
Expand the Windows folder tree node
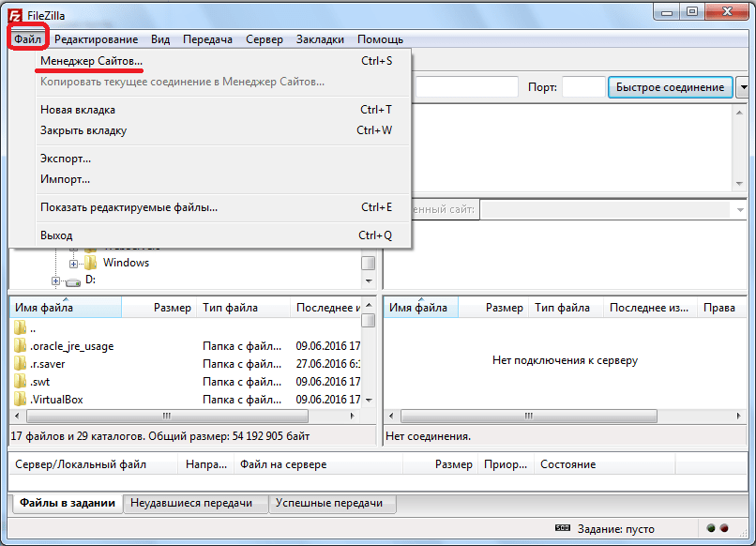[73, 264]
